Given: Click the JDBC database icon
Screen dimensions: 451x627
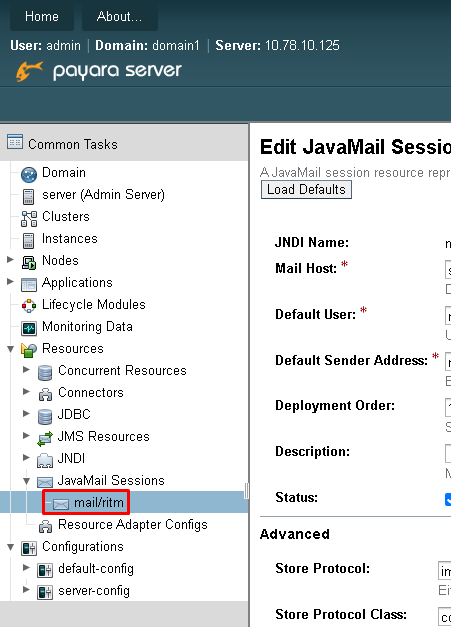Looking at the screenshot, I should [x=45, y=416].
